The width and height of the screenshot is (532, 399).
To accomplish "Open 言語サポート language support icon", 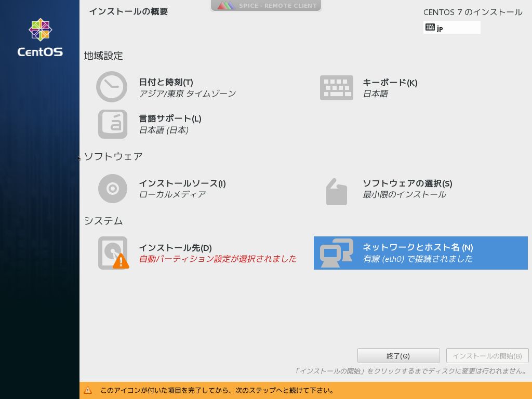I will pyautogui.click(x=112, y=124).
